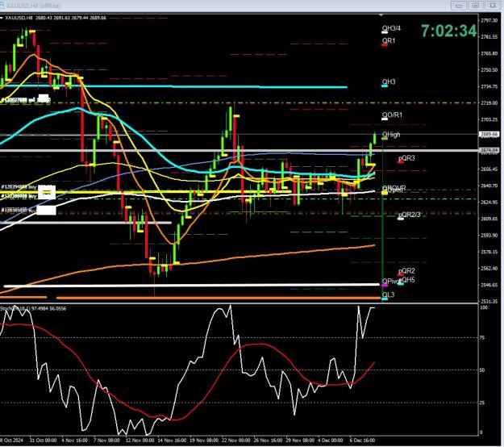This screenshot has width=504, height=447.
Task: Click the Stochastic indicator label
Action: coord(33,308)
